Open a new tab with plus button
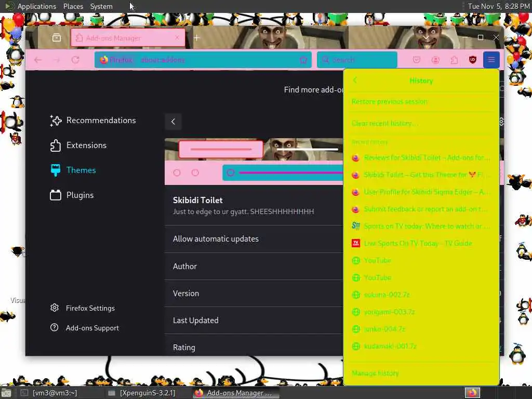The image size is (532, 399). [x=197, y=37]
